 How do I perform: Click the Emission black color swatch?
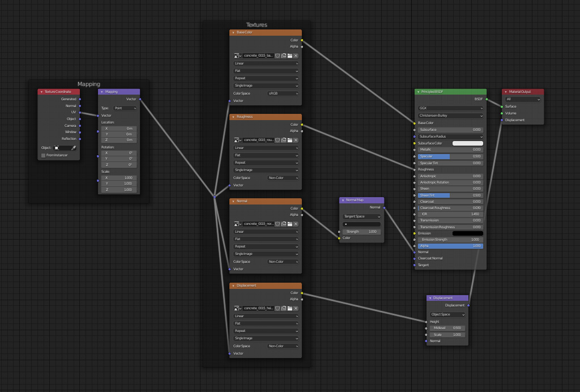pyautogui.click(x=468, y=233)
